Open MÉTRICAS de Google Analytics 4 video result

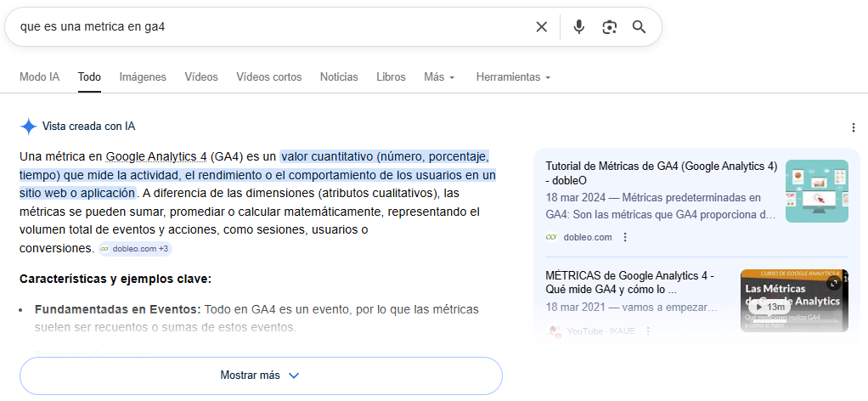point(630,282)
